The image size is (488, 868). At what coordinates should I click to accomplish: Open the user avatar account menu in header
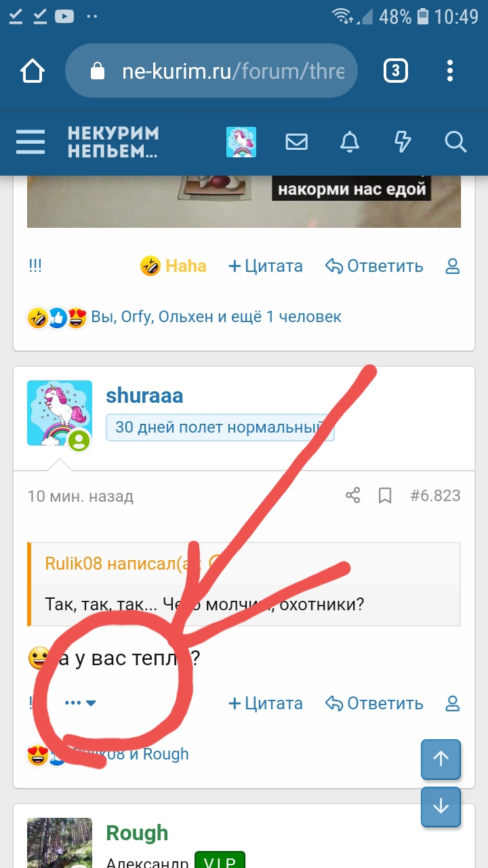pos(241,142)
